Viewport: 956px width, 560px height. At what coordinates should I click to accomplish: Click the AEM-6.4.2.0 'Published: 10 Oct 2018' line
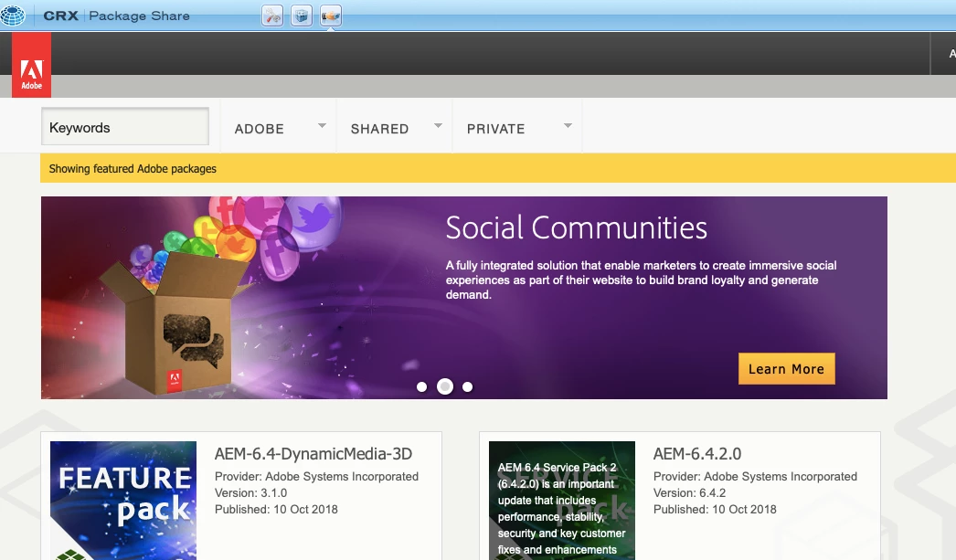click(x=715, y=510)
